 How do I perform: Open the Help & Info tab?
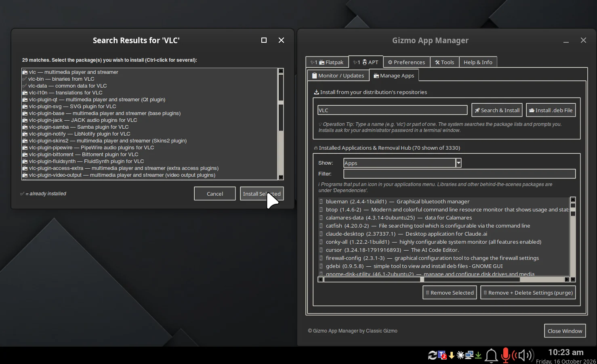coord(478,62)
